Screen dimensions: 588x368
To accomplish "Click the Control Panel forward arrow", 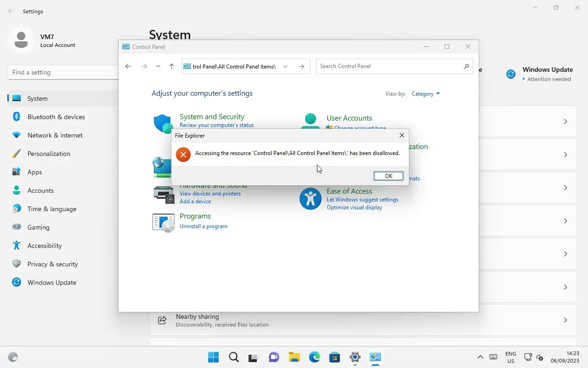I will click(144, 66).
